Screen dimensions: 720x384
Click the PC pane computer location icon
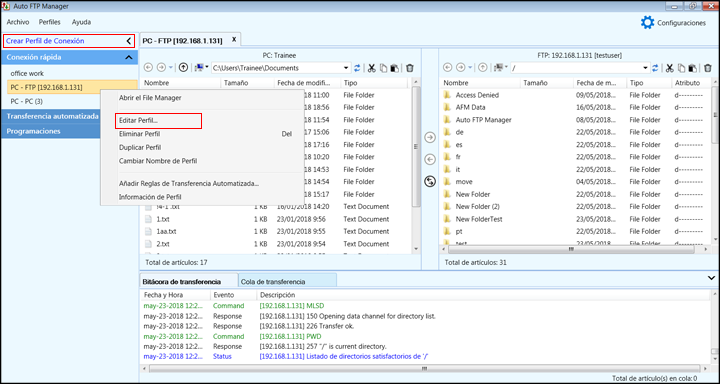coord(199,68)
